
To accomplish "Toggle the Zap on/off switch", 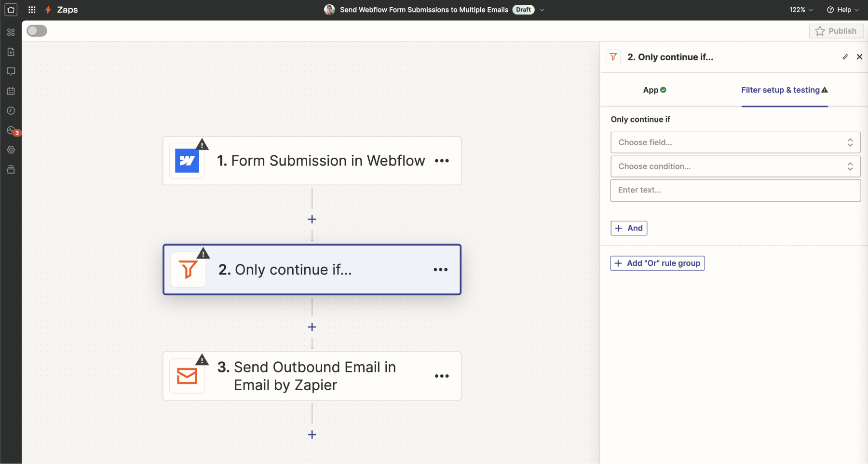I will coord(37,31).
